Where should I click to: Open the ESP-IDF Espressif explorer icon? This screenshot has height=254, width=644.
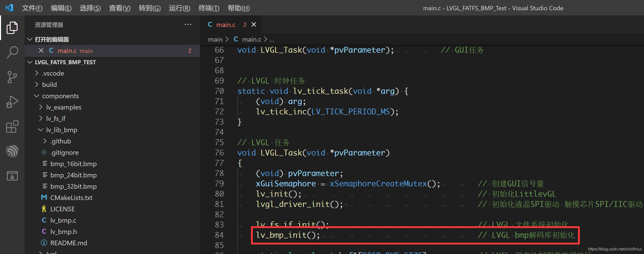pyautogui.click(x=12, y=151)
